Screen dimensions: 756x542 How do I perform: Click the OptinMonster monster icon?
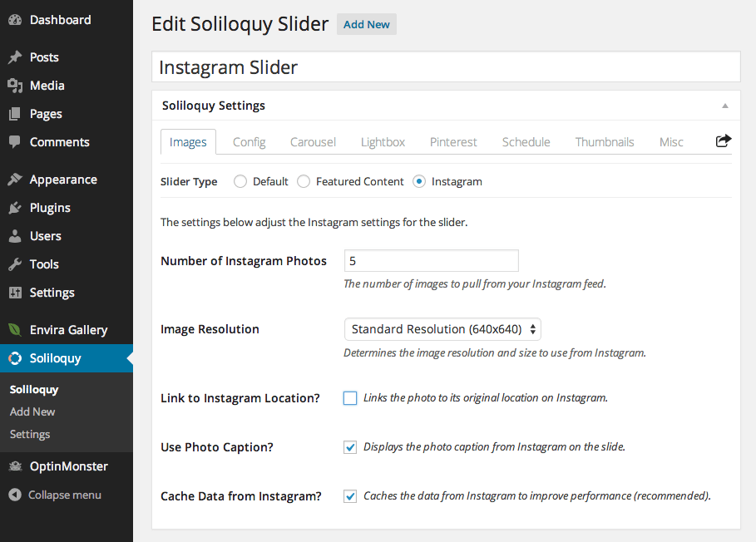(16, 466)
